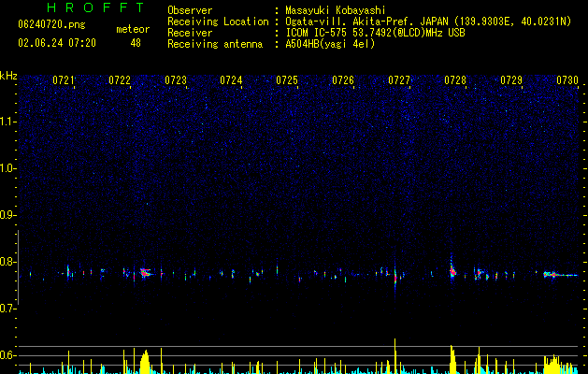
Task: Click the 0722 time marker
Action: point(120,80)
